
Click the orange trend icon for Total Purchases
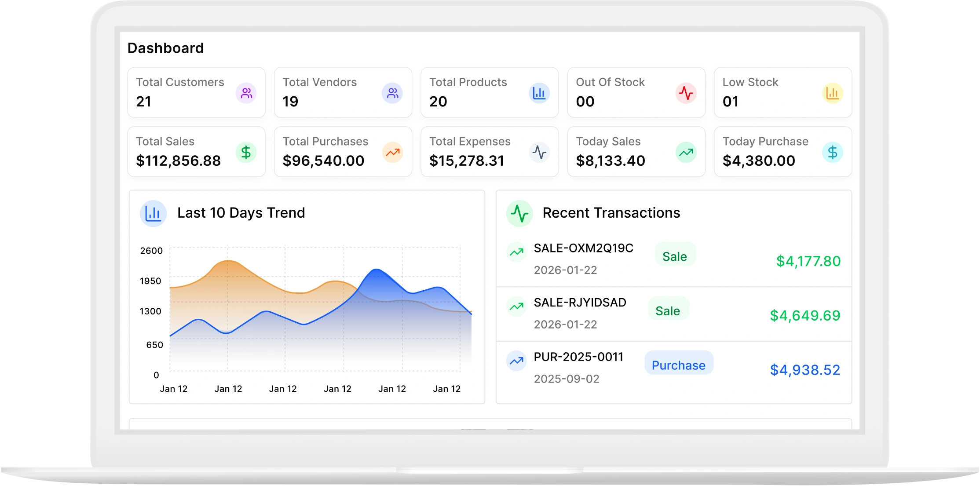392,153
